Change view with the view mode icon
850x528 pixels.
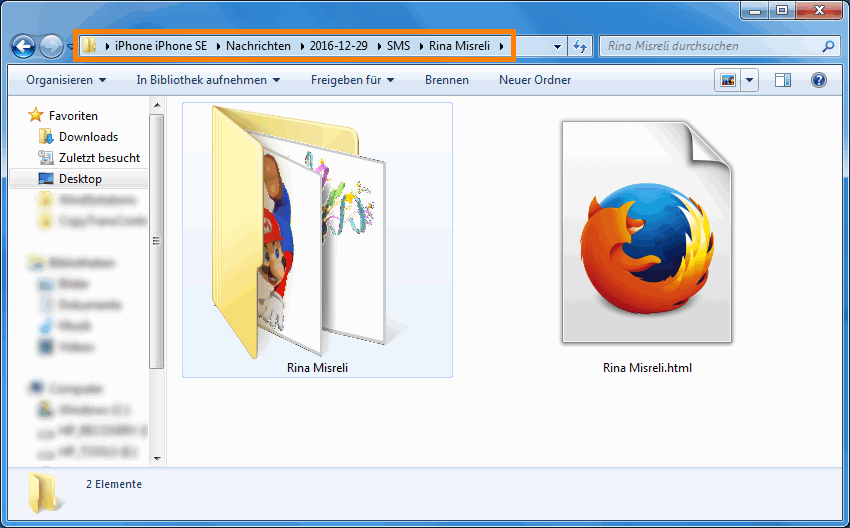[727, 80]
